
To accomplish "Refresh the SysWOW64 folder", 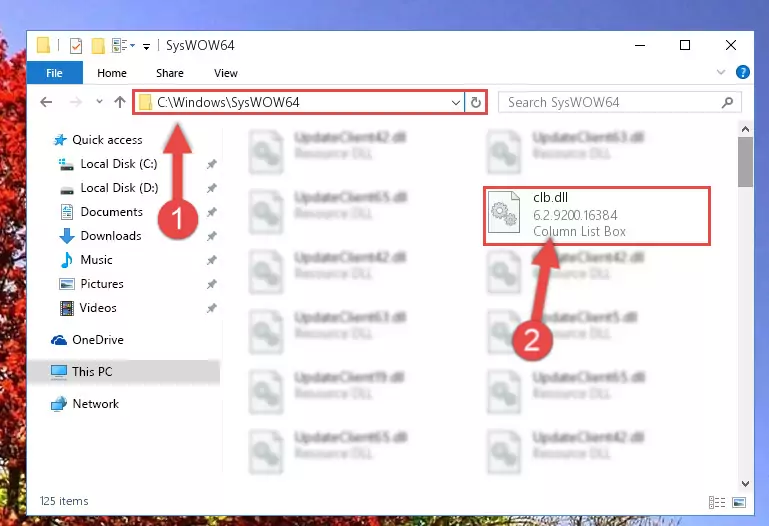I will pyautogui.click(x=476, y=102).
